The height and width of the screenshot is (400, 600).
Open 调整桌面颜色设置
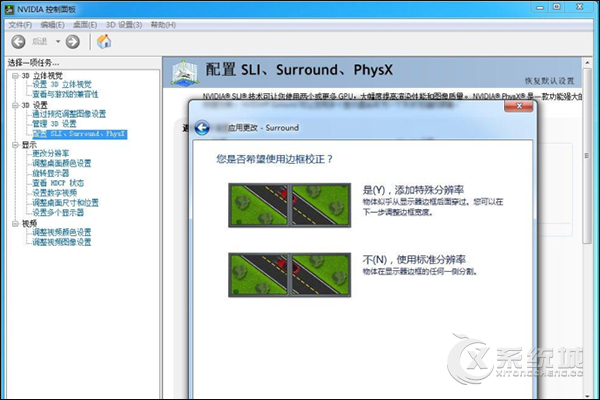click(x=62, y=163)
